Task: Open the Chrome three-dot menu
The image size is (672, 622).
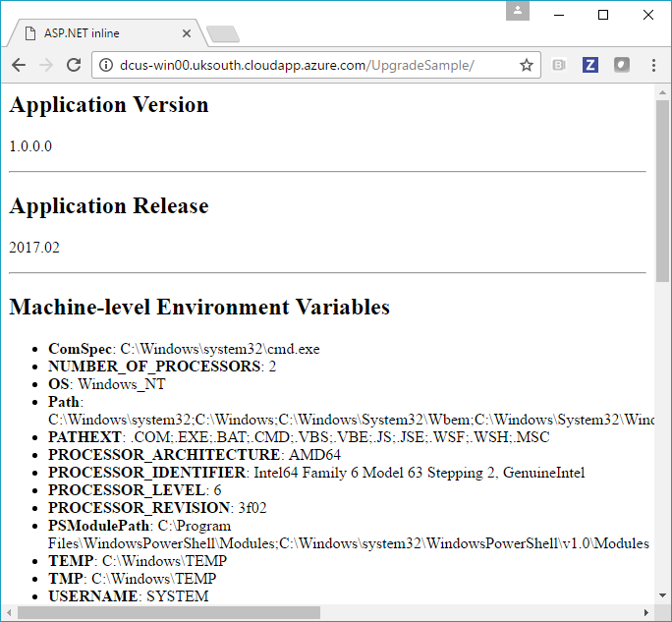Action: click(653, 65)
